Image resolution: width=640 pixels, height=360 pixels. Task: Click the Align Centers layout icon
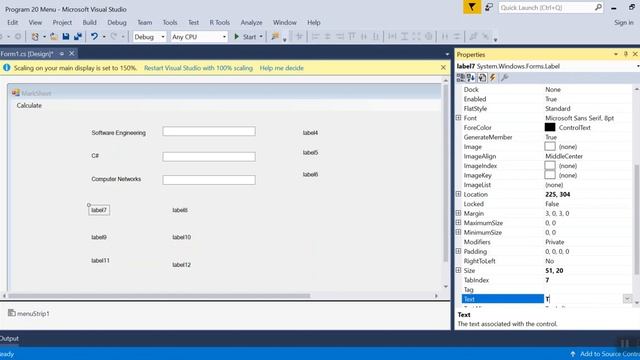point(327,37)
